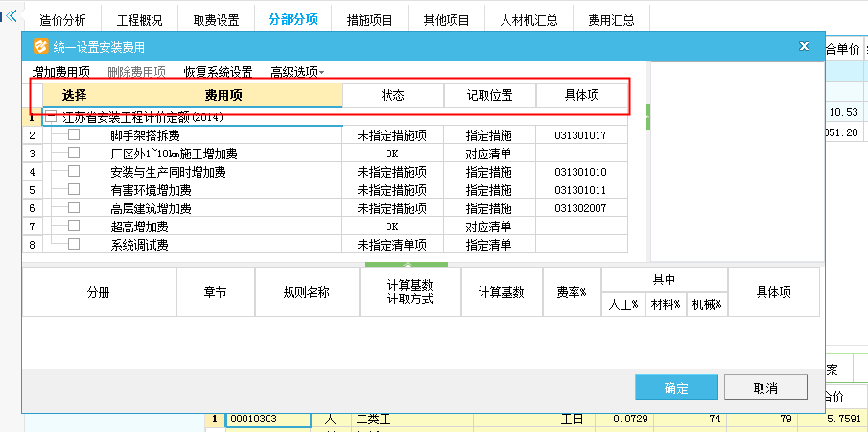This screenshot has width=868, height=432.
Task: Collapse the 江苏省安装工程计价定额 tree node
Action: pos(51,117)
